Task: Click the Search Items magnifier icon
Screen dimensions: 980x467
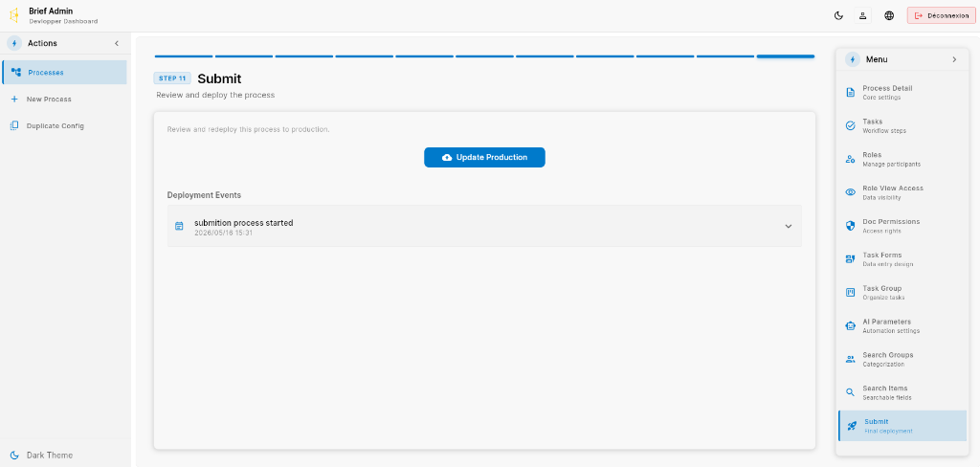Action: tap(850, 392)
